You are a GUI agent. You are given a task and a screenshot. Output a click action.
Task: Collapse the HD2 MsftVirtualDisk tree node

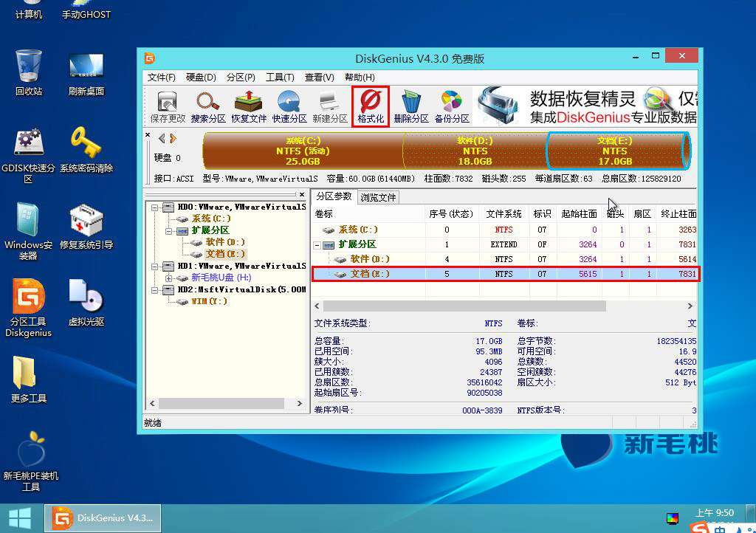(155, 290)
